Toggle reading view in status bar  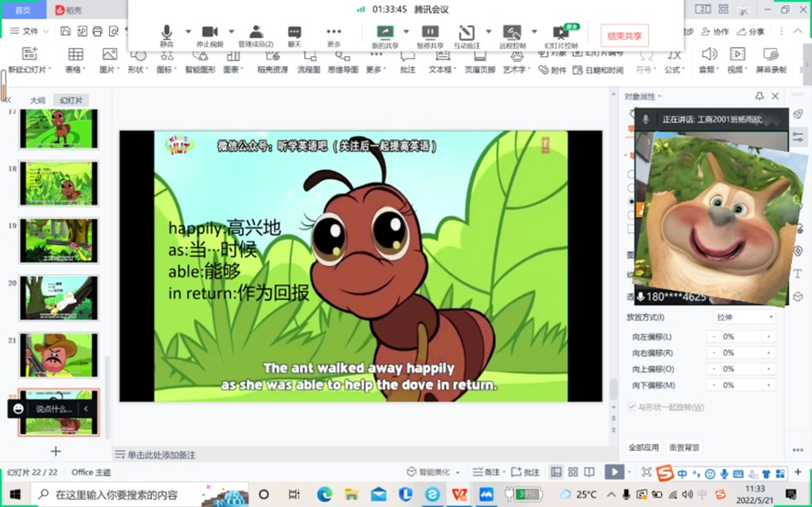click(589, 472)
